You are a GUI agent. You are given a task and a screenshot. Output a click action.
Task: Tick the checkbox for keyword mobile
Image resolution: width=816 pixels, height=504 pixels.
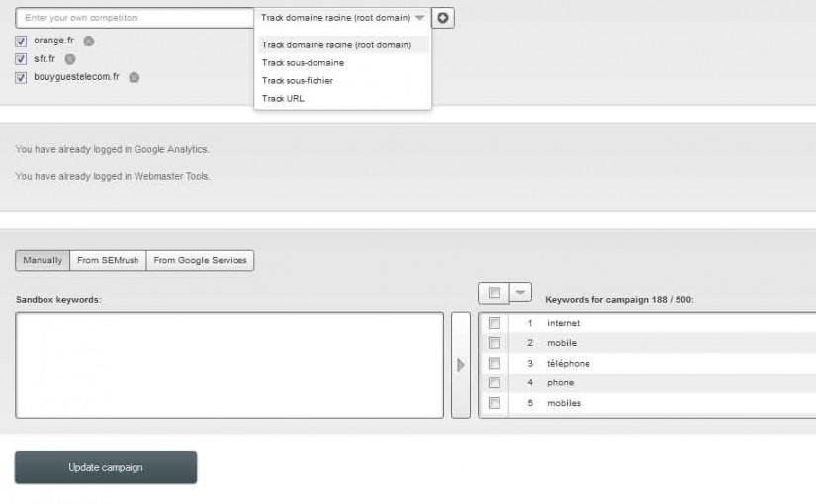(495, 343)
